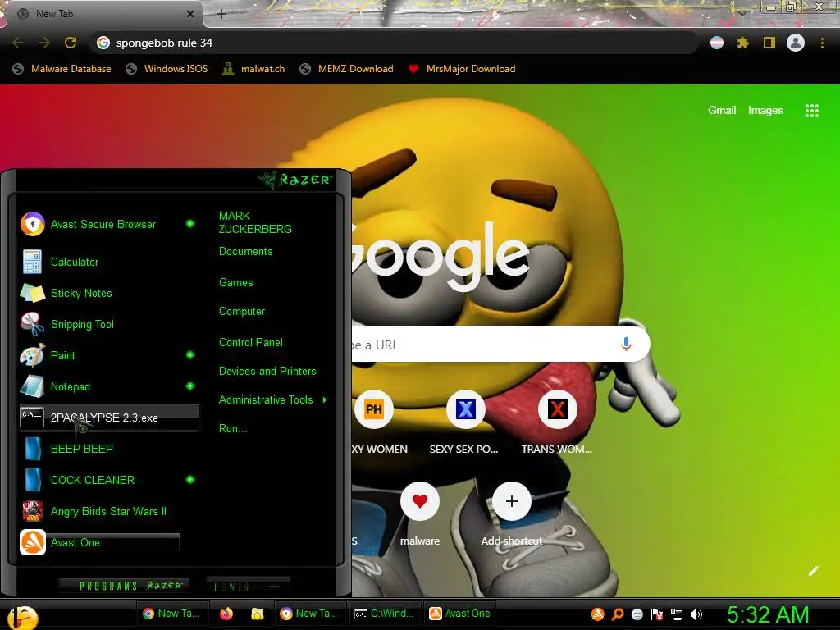
Task: Close the New Tab tab
Action: pyautogui.click(x=189, y=14)
